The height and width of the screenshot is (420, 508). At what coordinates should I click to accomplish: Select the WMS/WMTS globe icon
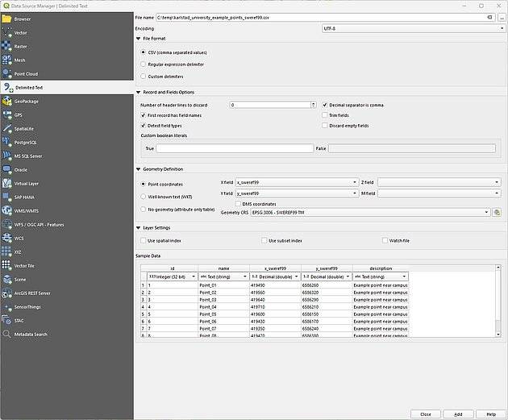pyautogui.click(x=6, y=211)
